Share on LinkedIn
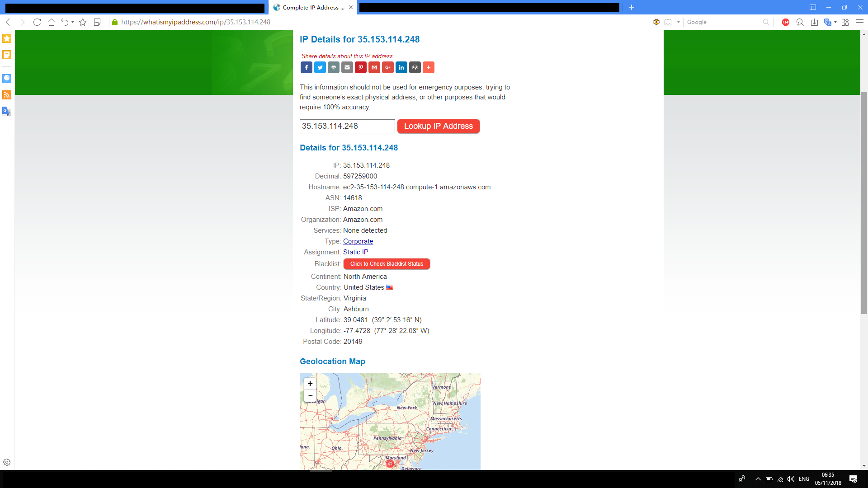The image size is (868, 488). 401,67
